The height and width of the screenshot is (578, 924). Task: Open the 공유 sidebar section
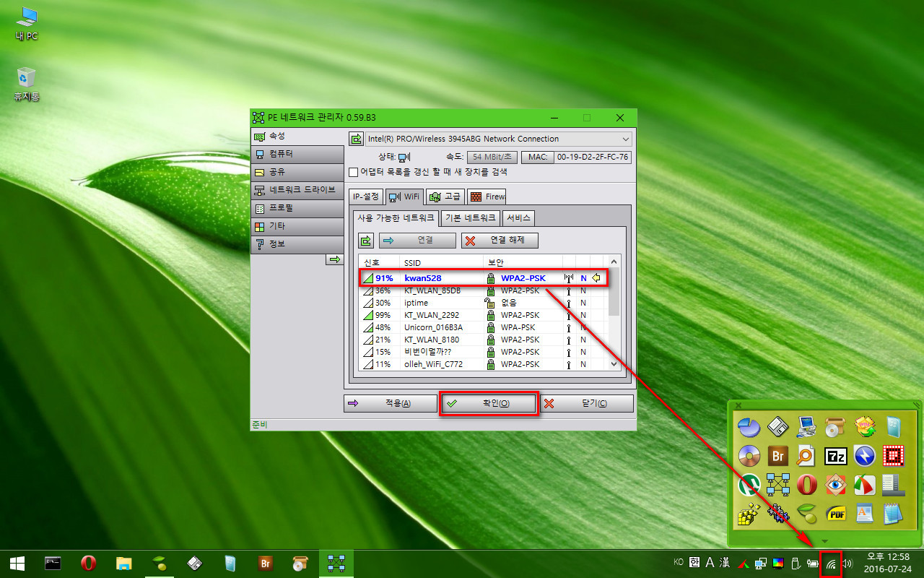click(x=297, y=172)
